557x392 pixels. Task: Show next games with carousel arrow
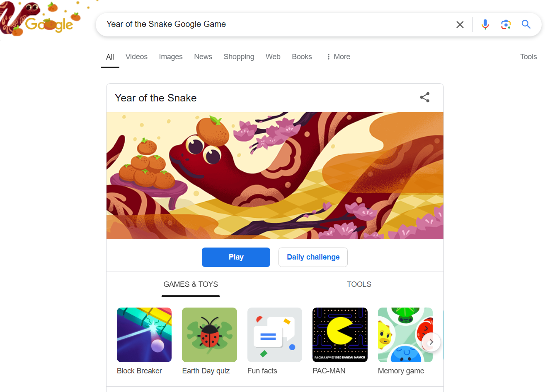(431, 342)
